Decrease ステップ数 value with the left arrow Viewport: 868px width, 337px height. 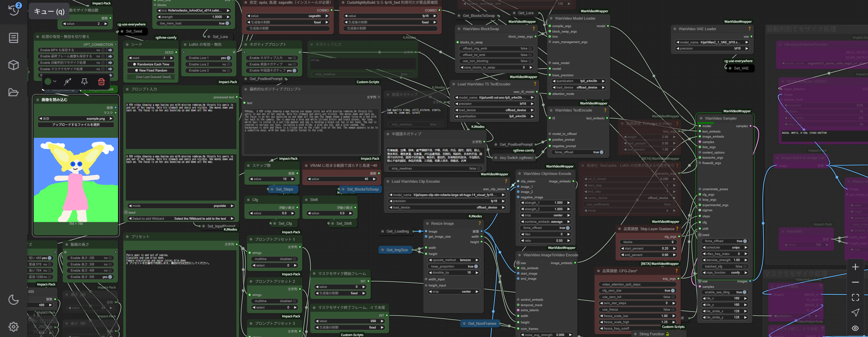coord(251,179)
